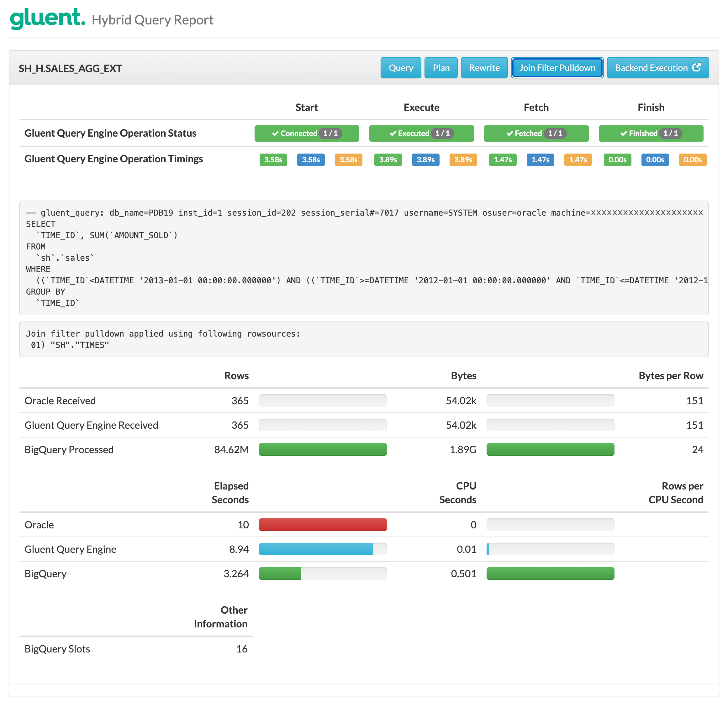Viewport: 728px width, 702px height.
Task: Click the BigQuery Processed bytes progress bar
Action: pos(551,449)
